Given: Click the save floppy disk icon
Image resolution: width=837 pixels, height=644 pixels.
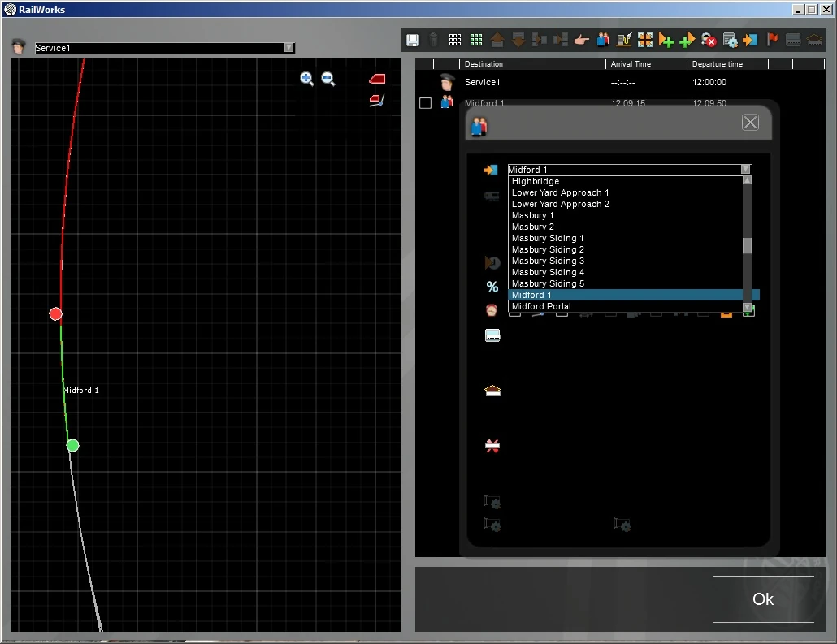Looking at the screenshot, I should coord(413,40).
